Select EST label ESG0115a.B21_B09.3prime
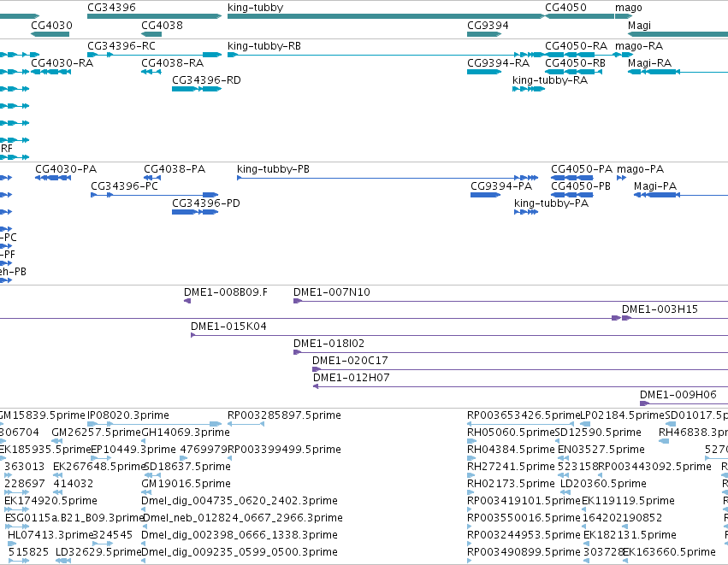Image resolution: width=728 pixels, height=565 pixels. (x=74, y=518)
